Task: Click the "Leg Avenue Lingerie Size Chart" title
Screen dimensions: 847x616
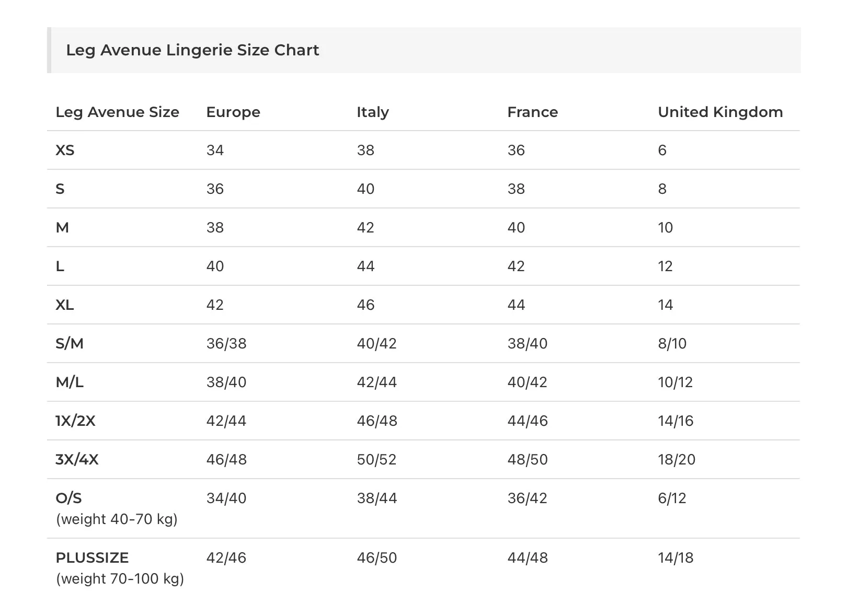Action: click(192, 50)
